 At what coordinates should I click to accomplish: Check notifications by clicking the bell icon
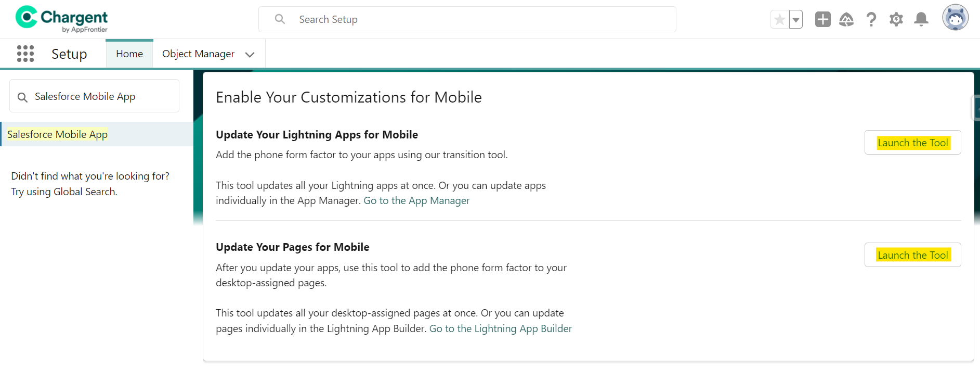pyautogui.click(x=921, y=19)
